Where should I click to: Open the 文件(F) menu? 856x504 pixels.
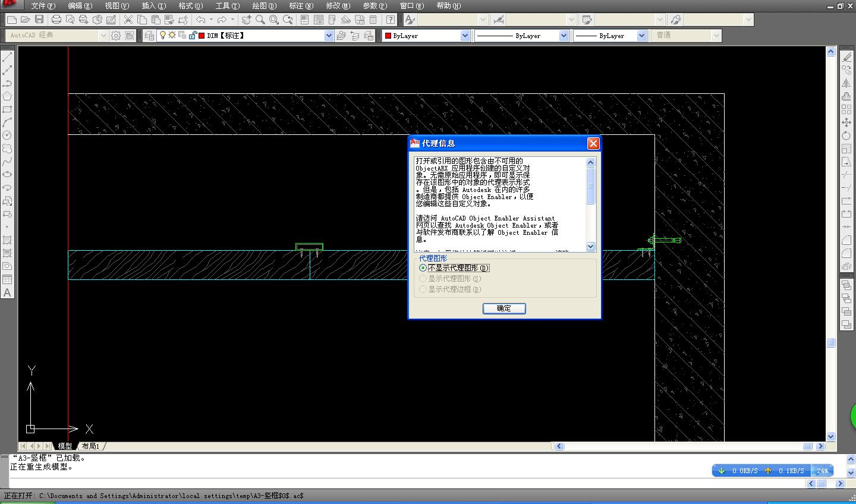tap(43, 6)
